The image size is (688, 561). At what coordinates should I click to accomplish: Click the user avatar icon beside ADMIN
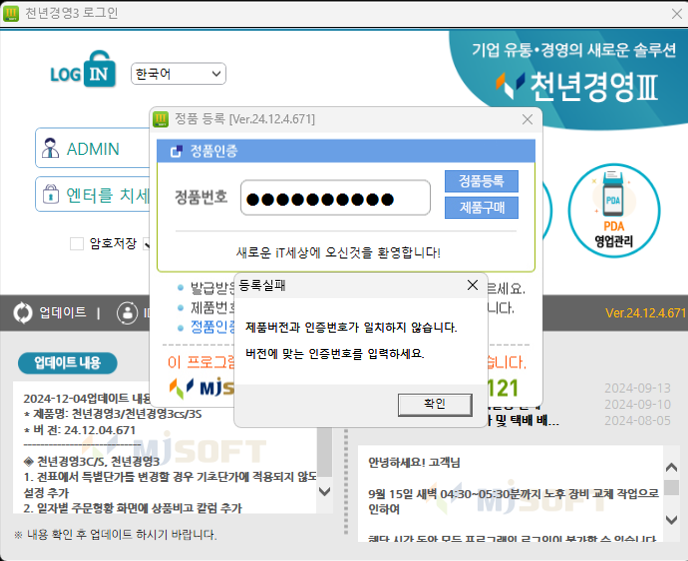pyautogui.click(x=50, y=148)
